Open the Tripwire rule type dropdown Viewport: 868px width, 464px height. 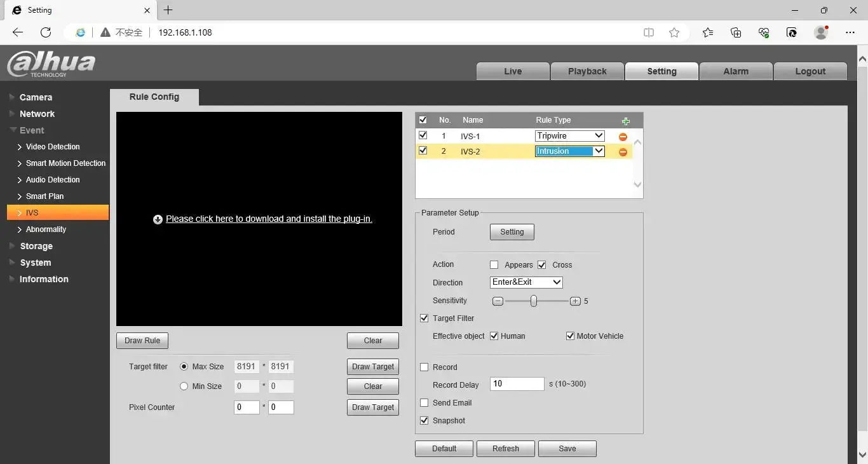point(570,136)
